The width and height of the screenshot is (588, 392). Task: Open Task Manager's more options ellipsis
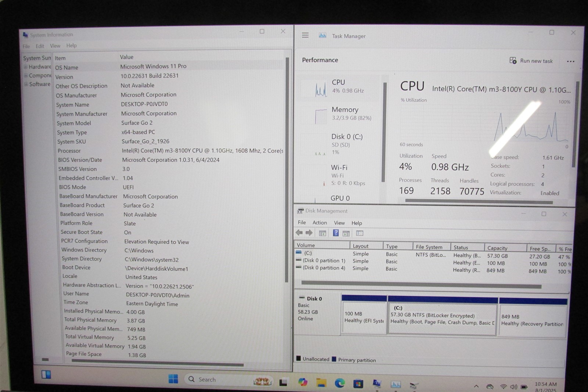coord(570,61)
